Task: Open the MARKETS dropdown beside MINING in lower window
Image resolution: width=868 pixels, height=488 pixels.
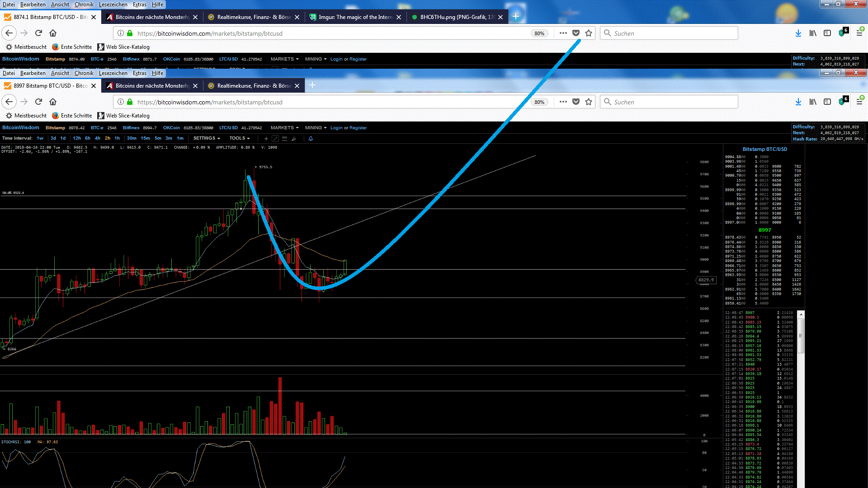Action: 284,128
